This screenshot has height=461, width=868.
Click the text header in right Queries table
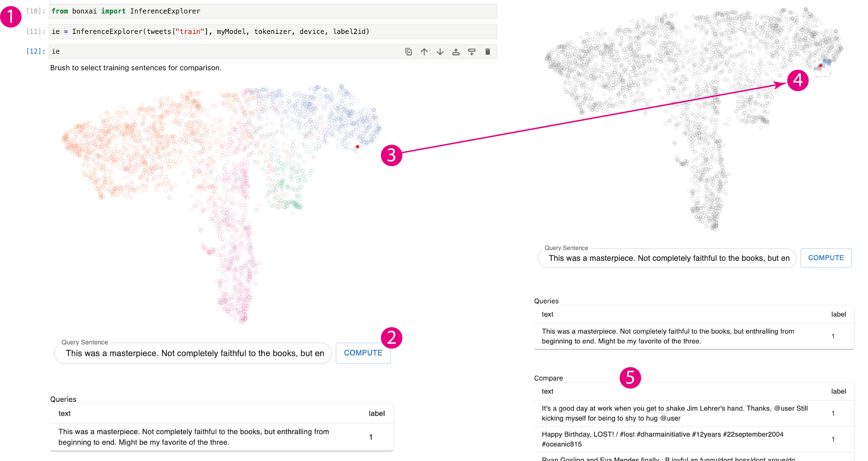pyautogui.click(x=547, y=314)
